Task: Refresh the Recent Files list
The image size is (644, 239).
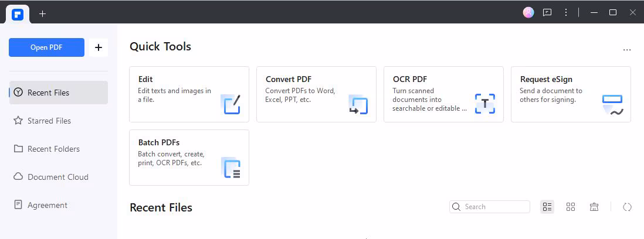Action: click(x=627, y=207)
